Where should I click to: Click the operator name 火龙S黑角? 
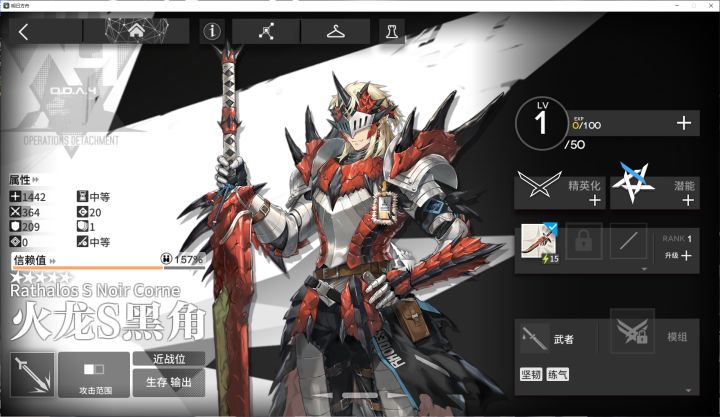(107, 322)
